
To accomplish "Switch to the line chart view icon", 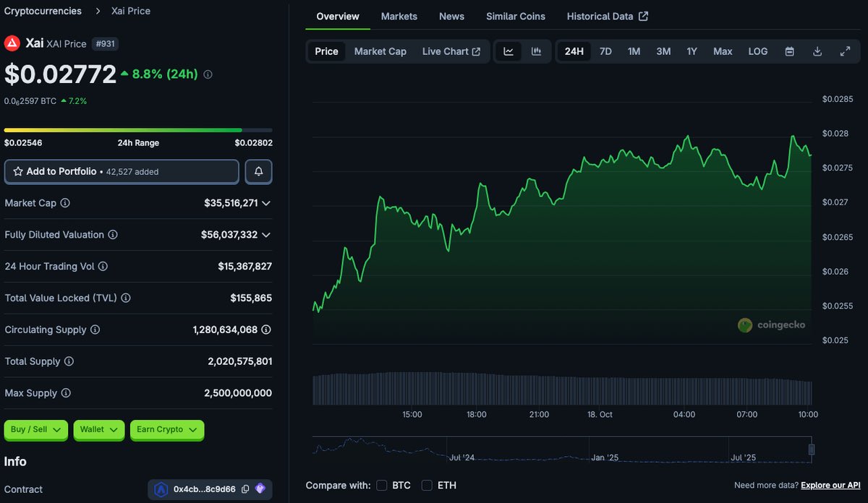I will pos(509,51).
